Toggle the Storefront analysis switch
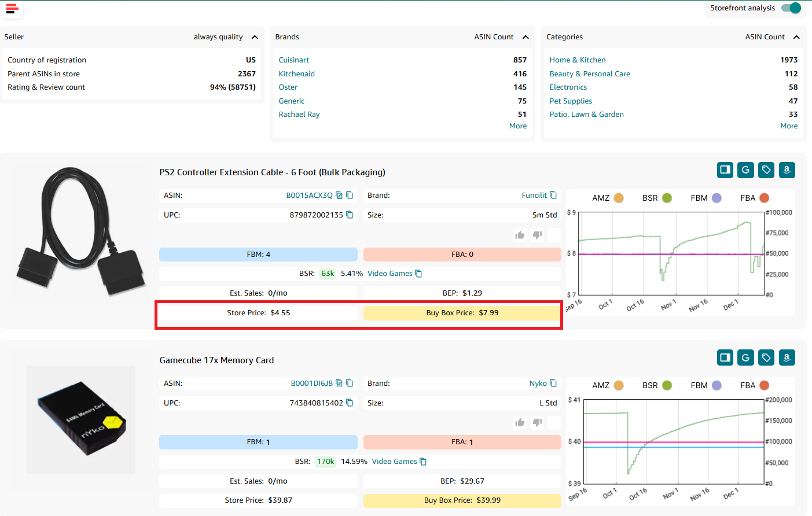Image resolution: width=812 pixels, height=516 pixels. coord(791,8)
